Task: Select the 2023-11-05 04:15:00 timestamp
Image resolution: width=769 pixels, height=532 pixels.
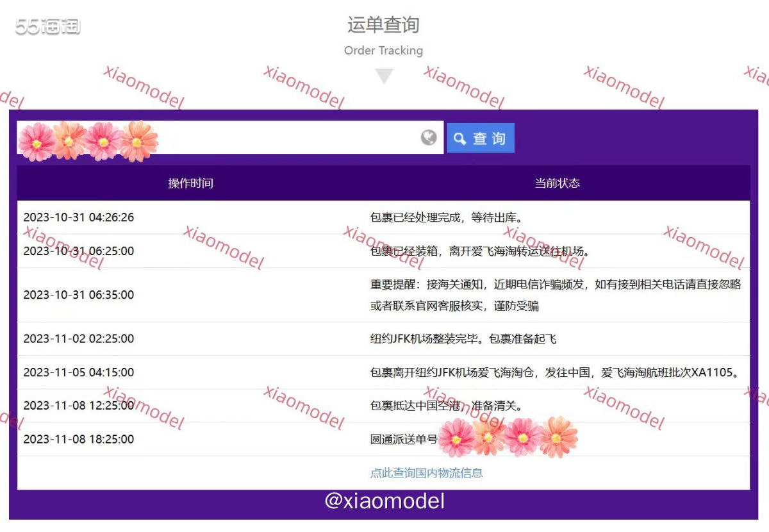Action: tap(79, 372)
